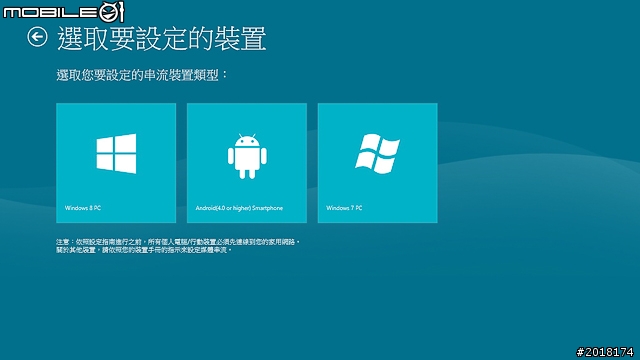Image resolution: width=640 pixels, height=360 pixels.
Task: Click the 'Android(4.0 or higher) Smartphone' label
Action: (x=239, y=208)
